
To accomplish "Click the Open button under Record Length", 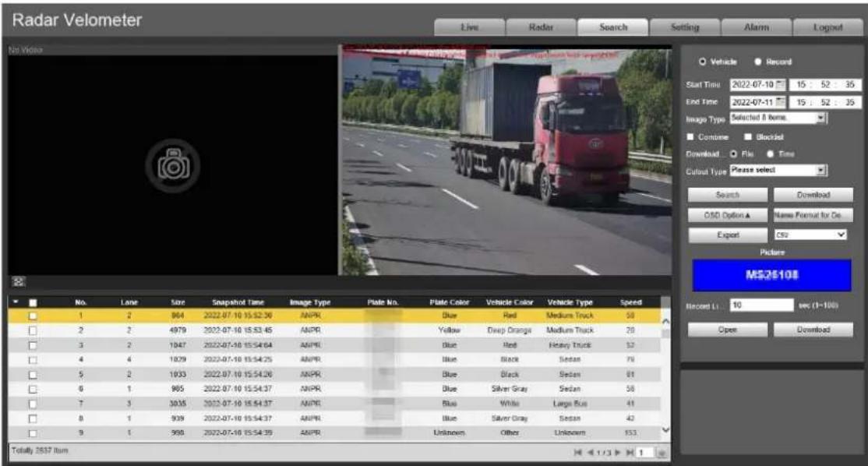I will tap(728, 330).
